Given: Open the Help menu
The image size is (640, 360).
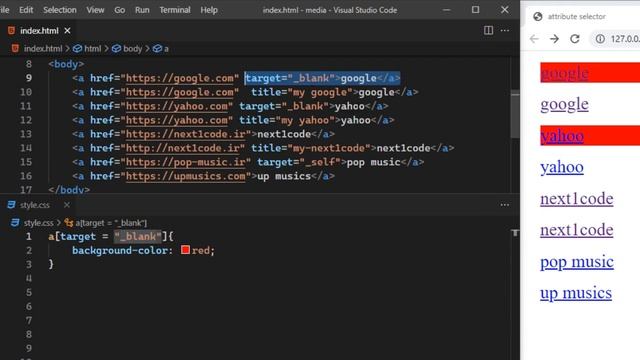Looking at the screenshot, I should click(x=209, y=10).
